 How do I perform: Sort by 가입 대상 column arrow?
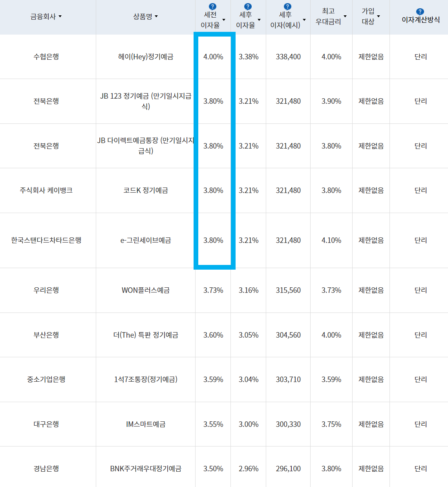pyautogui.click(x=379, y=17)
